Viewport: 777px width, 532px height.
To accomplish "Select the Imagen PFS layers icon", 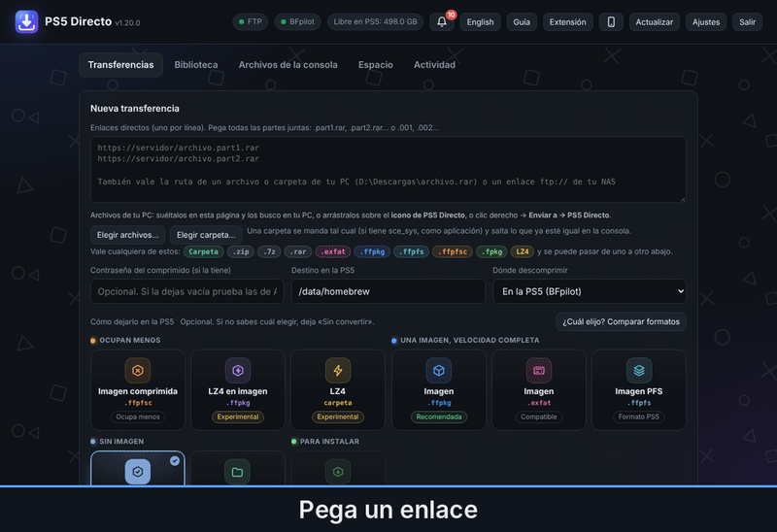I will (x=639, y=370).
